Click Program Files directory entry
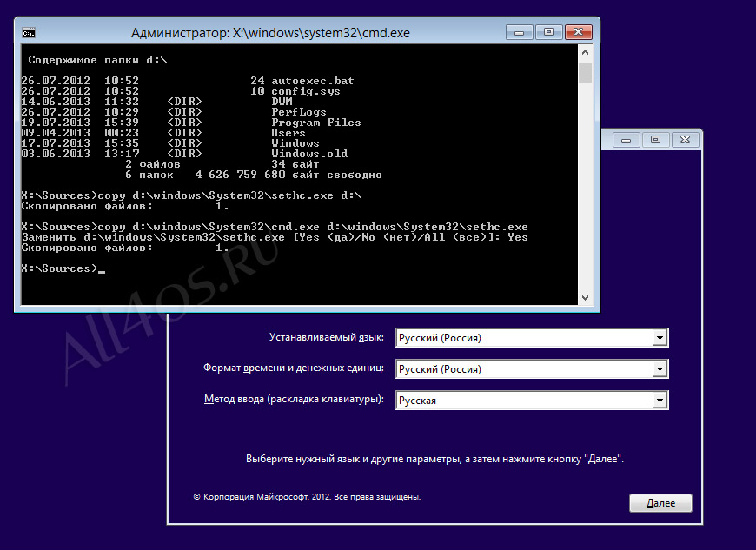 pos(315,123)
